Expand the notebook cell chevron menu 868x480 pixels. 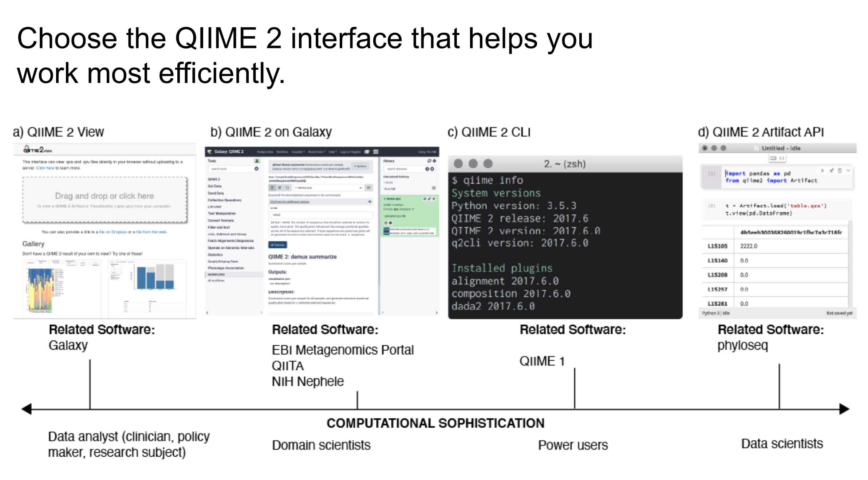pyautogui.click(x=848, y=170)
